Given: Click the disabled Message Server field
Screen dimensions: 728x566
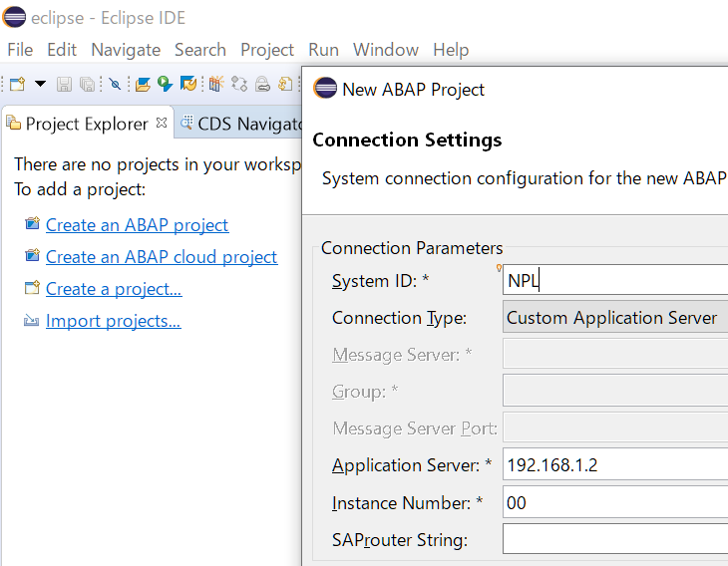Looking at the screenshot, I should click(x=615, y=354).
